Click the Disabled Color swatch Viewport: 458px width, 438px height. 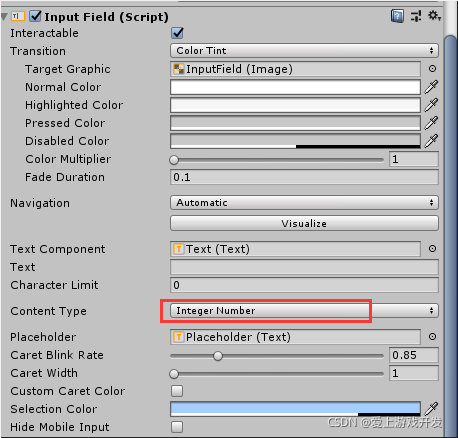tap(295, 141)
